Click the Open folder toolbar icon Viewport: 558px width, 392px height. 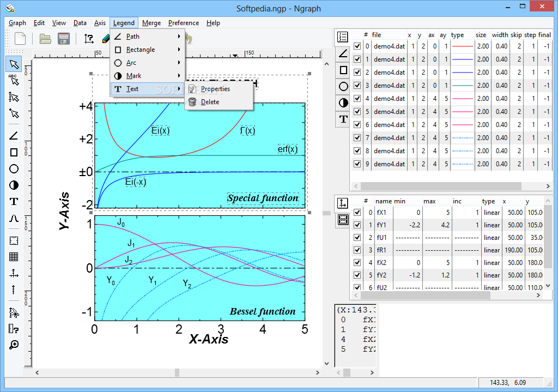point(45,39)
